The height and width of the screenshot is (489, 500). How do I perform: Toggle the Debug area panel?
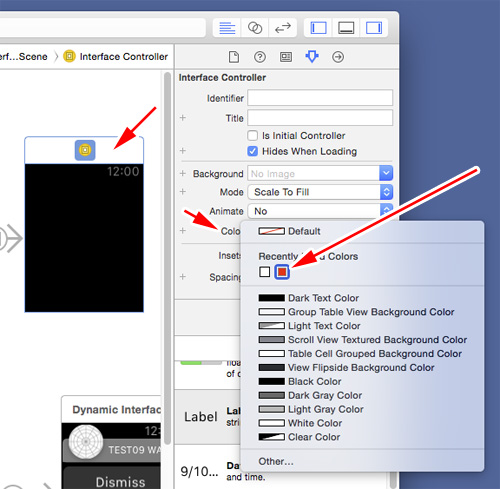tap(346, 28)
